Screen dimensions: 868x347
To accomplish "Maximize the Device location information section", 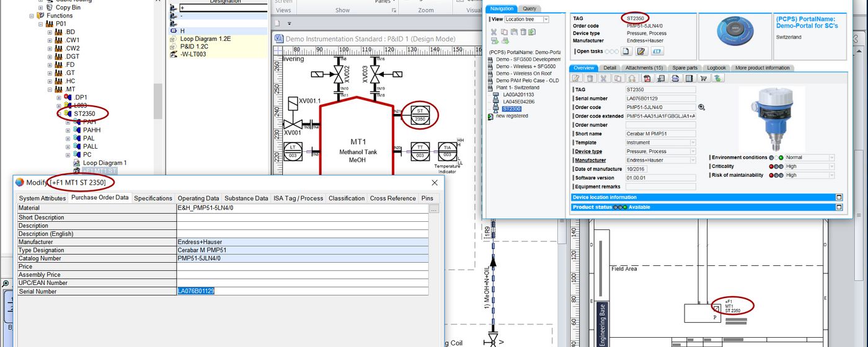I will coord(839,198).
